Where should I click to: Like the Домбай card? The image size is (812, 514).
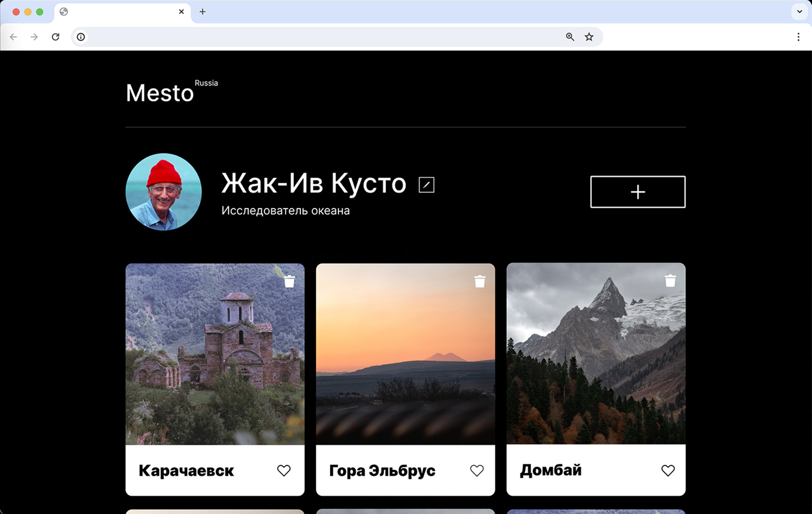(668, 470)
